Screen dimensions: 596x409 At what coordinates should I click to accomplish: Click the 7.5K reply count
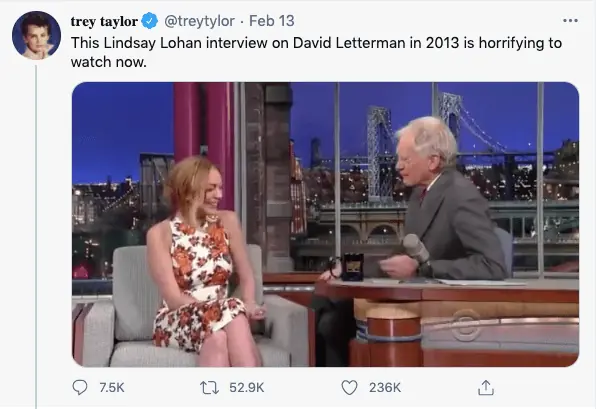click(112, 387)
